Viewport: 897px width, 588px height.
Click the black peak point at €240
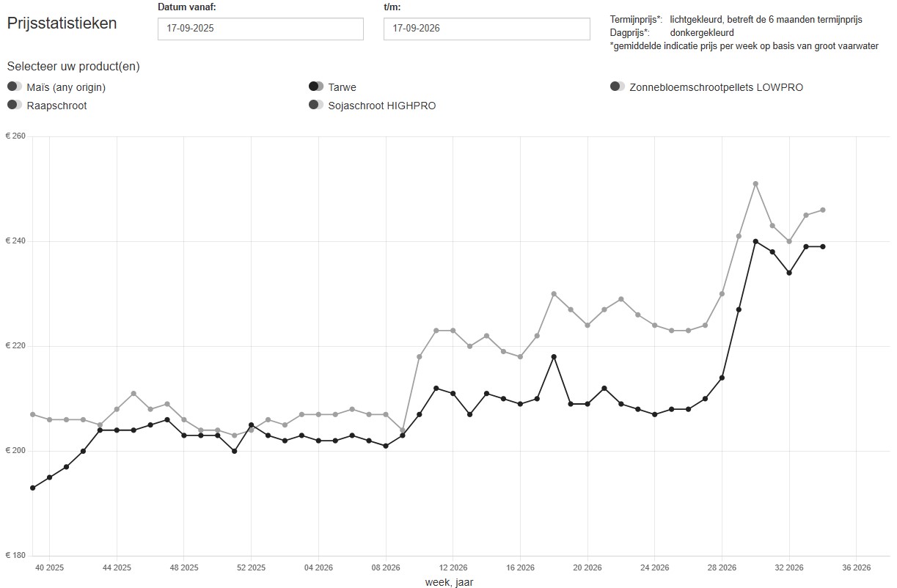pyautogui.click(x=755, y=241)
